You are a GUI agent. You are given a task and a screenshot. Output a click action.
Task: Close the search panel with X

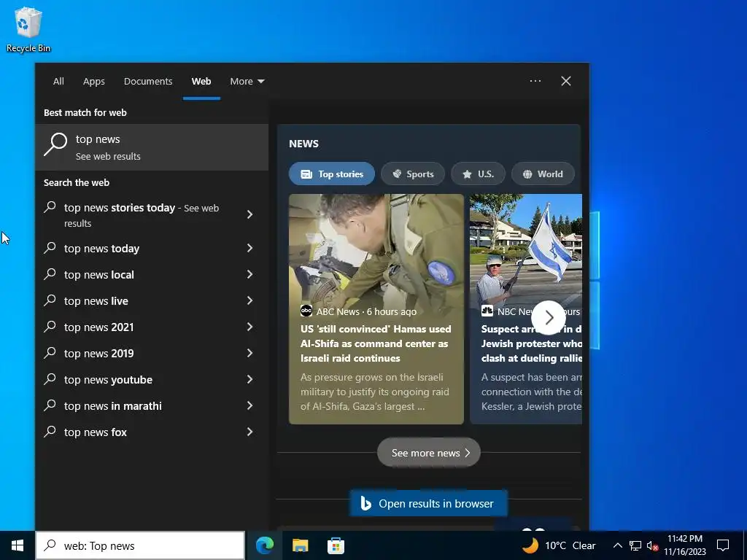(566, 81)
